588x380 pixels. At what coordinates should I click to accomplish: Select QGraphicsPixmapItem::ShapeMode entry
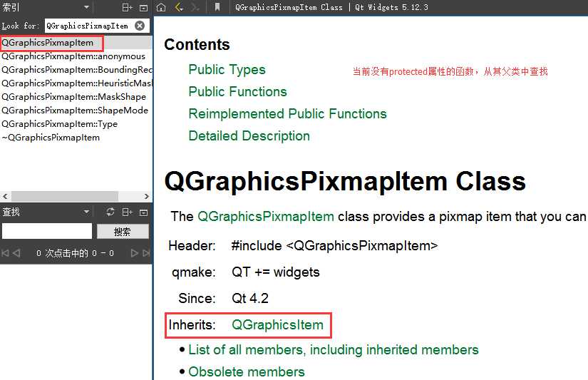[76, 111]
